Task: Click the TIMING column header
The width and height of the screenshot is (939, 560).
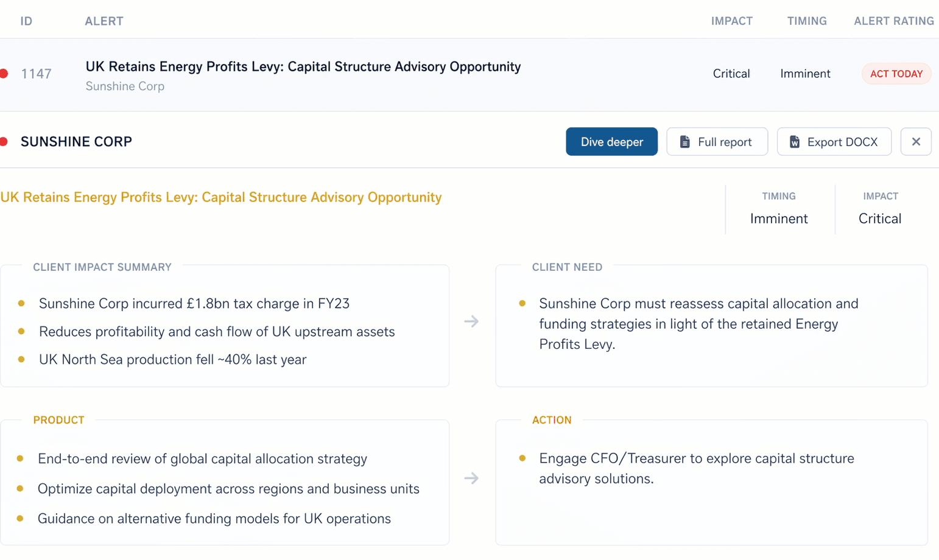Action: [806, 21]
